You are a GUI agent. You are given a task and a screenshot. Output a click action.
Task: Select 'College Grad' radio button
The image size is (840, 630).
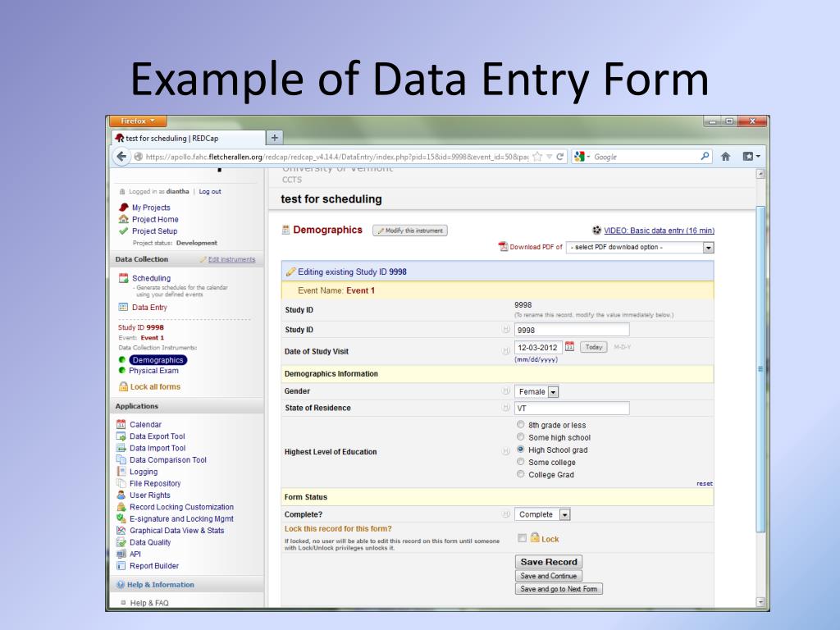520,473
